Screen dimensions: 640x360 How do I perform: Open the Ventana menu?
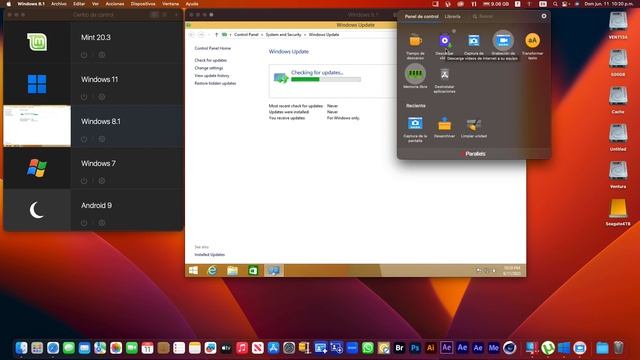[170, 4]
